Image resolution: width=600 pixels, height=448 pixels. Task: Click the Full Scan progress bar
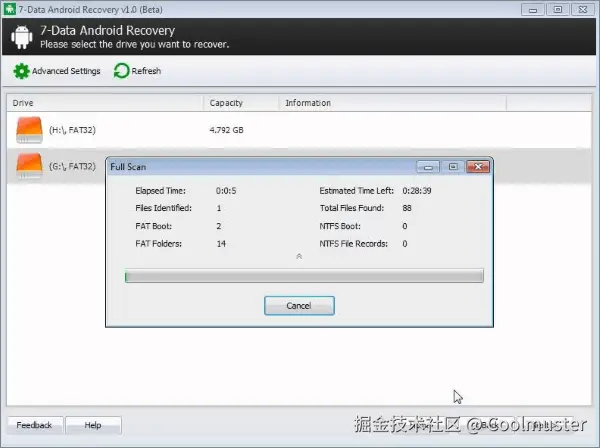tap(304, 276)
